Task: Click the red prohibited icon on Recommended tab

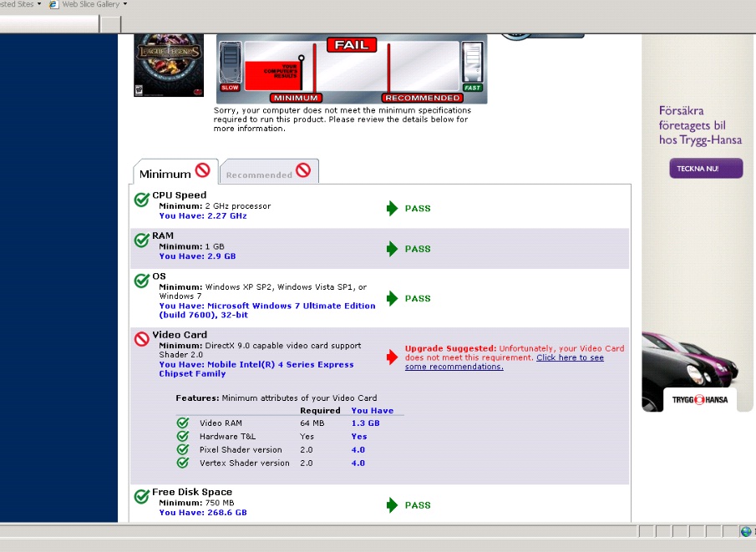Action: click(x=303, y=170)
